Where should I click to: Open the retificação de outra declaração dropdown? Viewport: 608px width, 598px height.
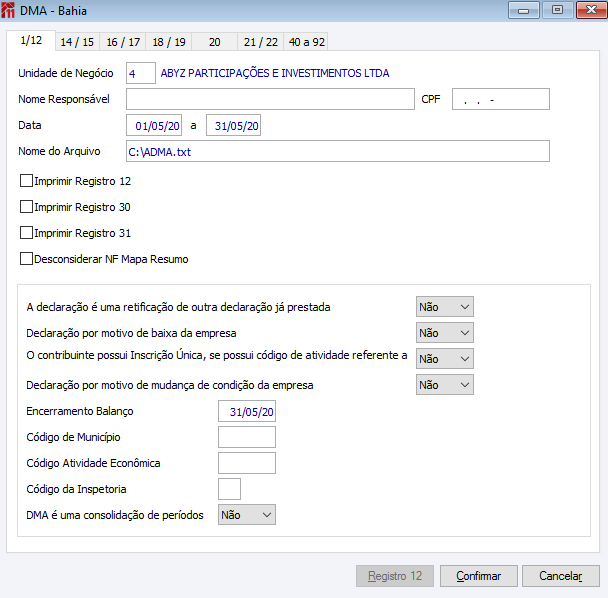coord(444,307)
